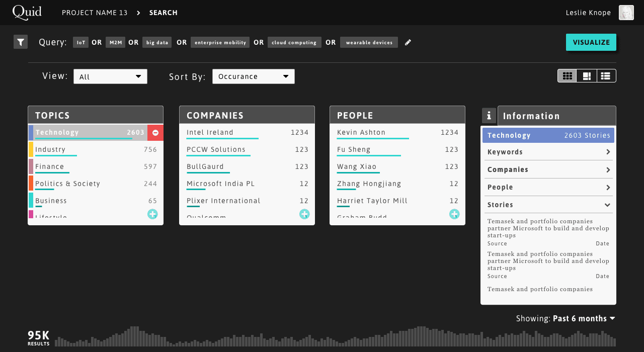Click the PEOPLE panel header
The width and height of the screenshot is (644, 352).
click(x=397, y=115)
